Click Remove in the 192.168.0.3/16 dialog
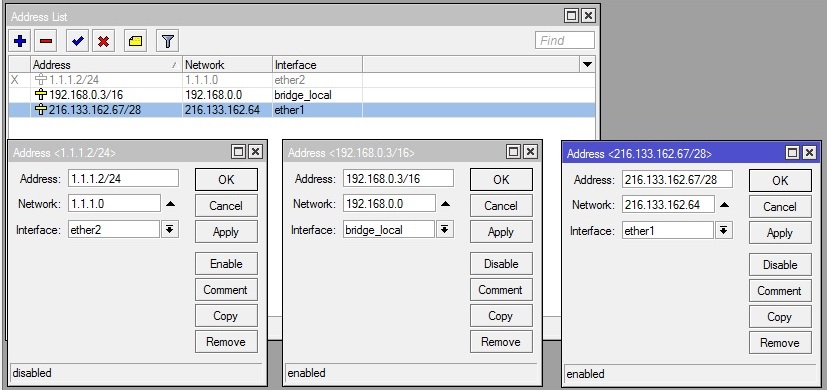 501,341
